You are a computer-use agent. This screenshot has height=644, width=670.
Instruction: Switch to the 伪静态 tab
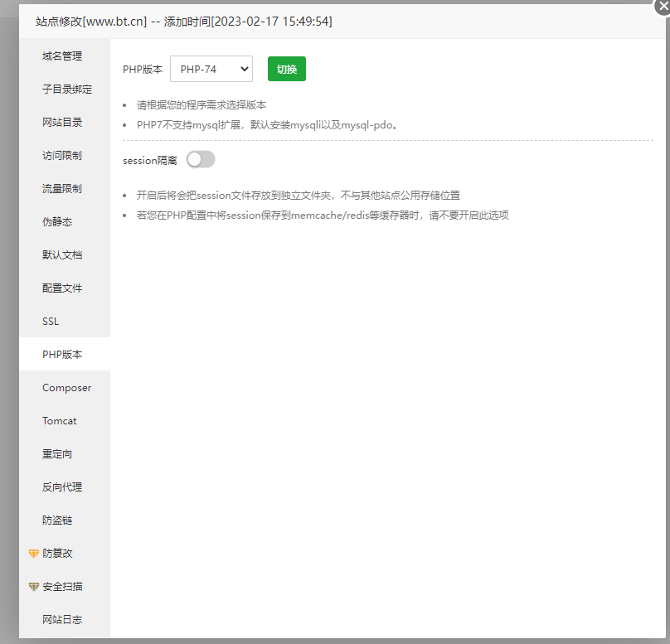[57, 222]
